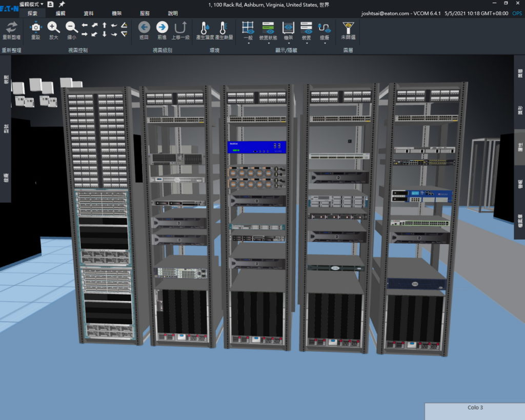The height and width of the screenshot is (420, 525).
Task: Zoom in using the 放大 magnifier
Action: point(53,28)
